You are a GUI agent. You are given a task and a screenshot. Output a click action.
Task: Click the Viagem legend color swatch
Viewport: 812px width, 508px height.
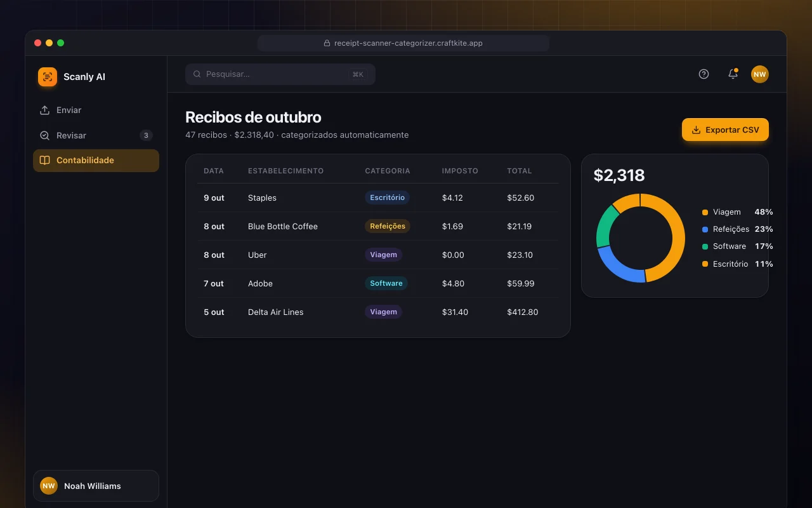[705, 212]
